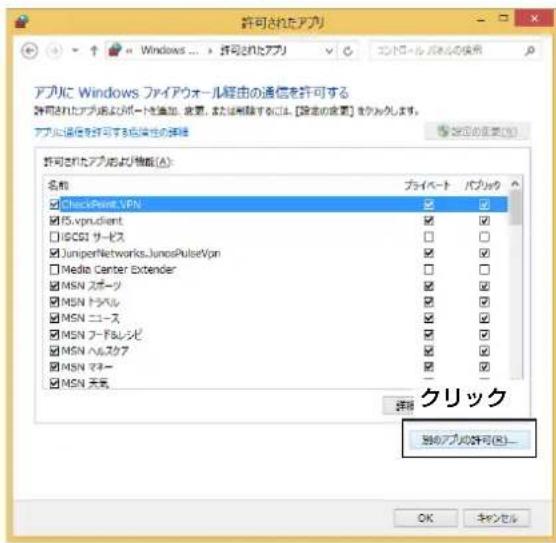Open the window system menu icon
The image size is (556, 543).
click(22, 22)
